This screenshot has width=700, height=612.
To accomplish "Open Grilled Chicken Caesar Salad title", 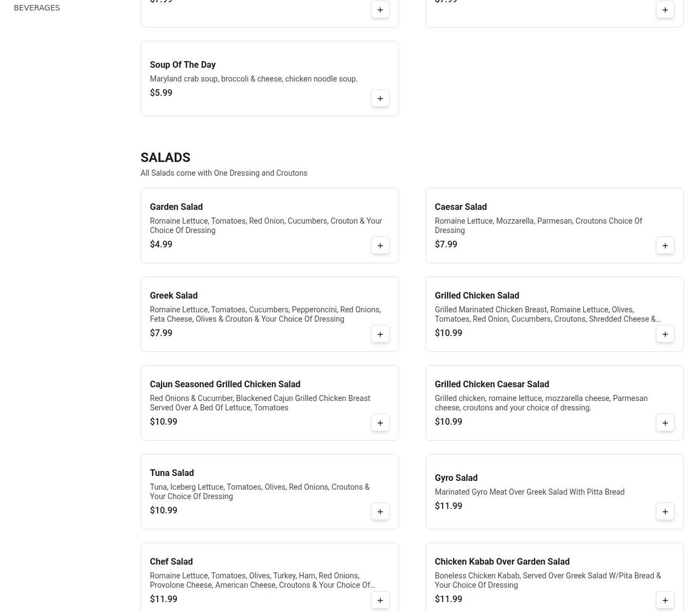I will [x=492, y=384].
